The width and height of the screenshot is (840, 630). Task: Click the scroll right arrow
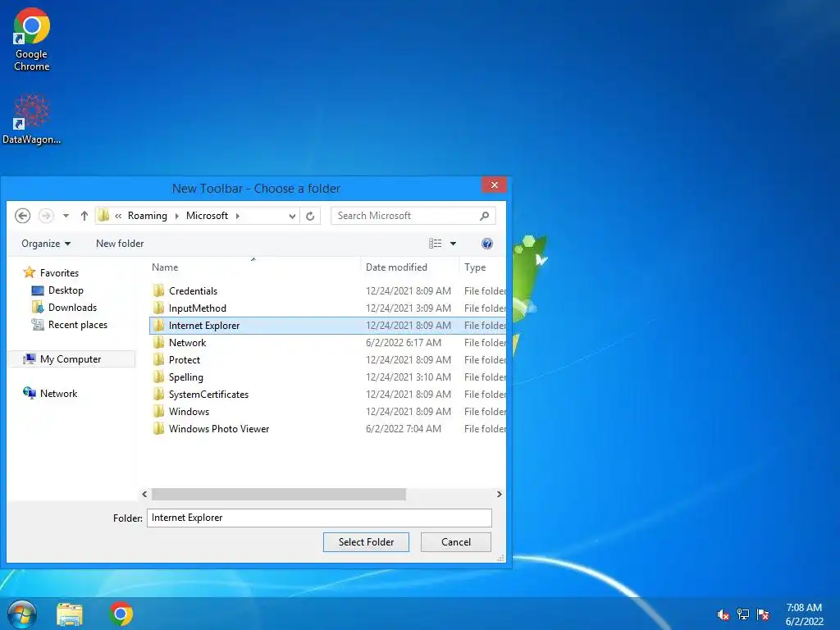[500, 494]
